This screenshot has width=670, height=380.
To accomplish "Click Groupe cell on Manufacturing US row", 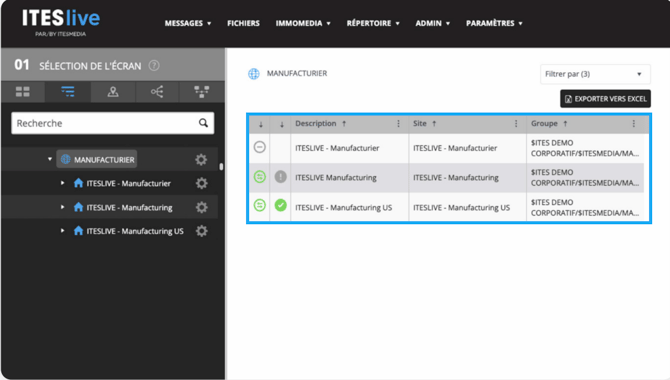I will click(x=585, y=207).
